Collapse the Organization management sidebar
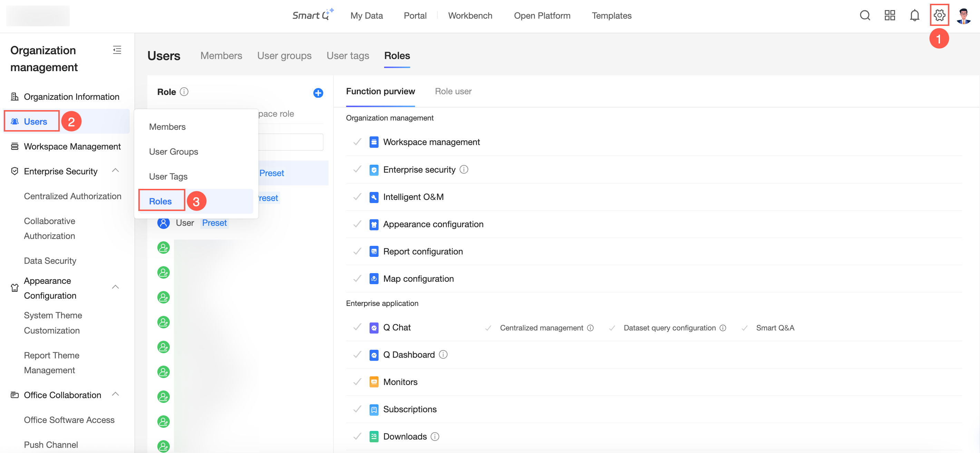This screenshot has height=453, width=980. point(117,50)
